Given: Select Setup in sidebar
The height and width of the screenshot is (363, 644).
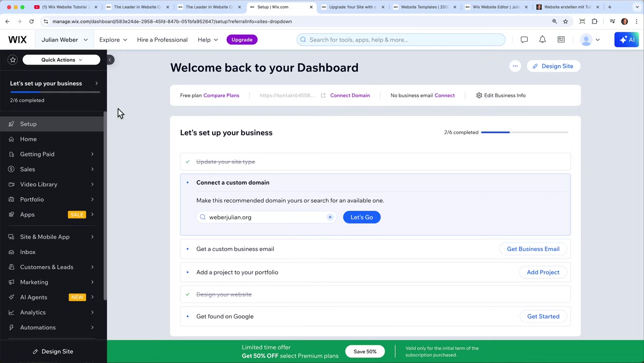Looking at the screenshot, I should [x=52, y=124].
